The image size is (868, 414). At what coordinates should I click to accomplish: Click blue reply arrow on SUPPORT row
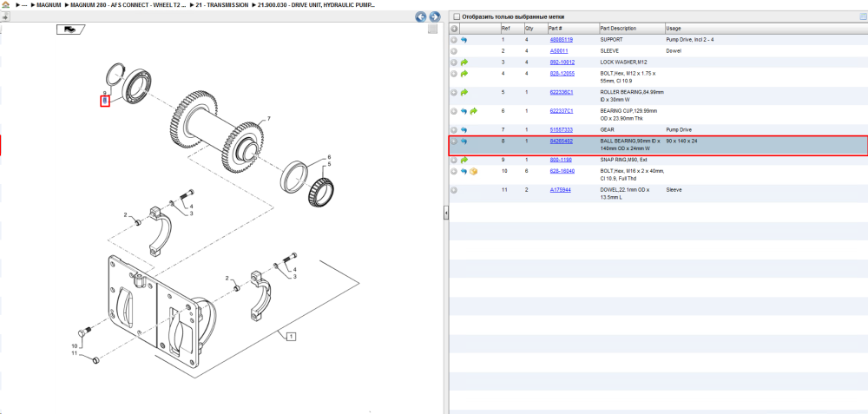[464, 40]
